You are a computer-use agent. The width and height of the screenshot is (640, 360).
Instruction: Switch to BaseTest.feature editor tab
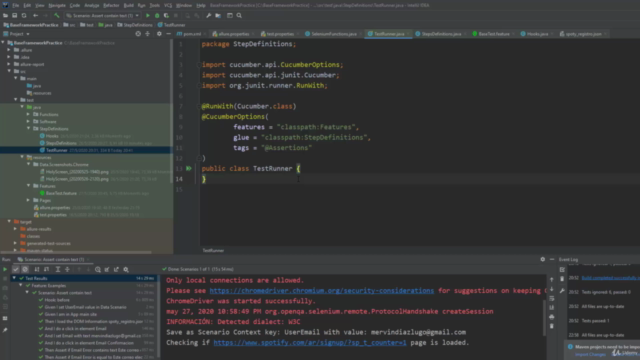tap(492, 34)
